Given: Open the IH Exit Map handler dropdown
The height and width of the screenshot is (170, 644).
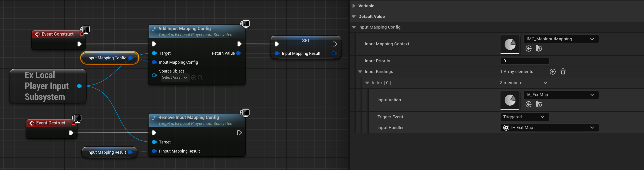Looking at the screenshot, I should tap(549, 128).
